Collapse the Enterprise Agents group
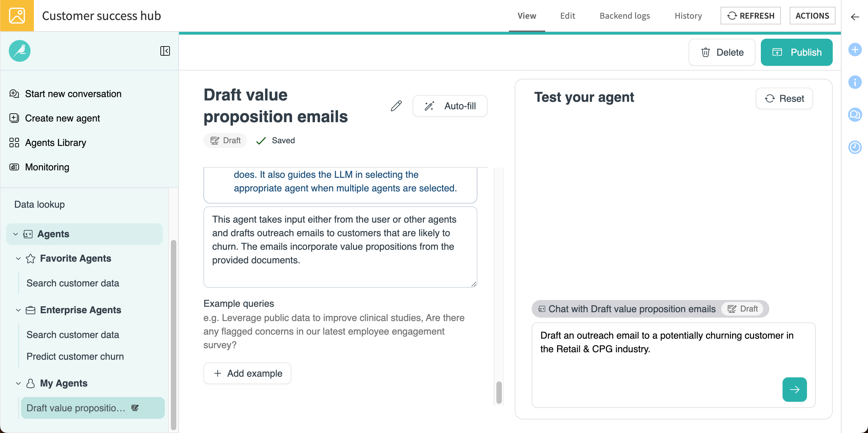The height and width of the screenshot is (433, 868). (x=18, y=310)
